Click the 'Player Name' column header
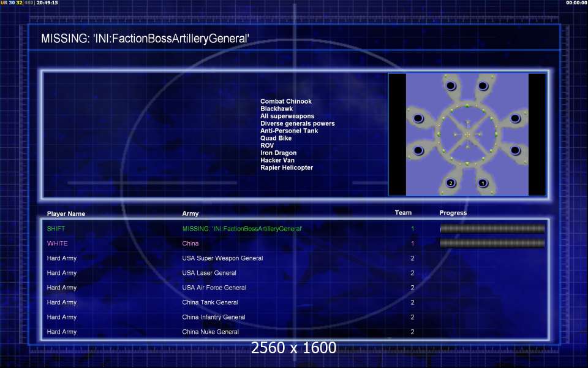 point(66,213)
